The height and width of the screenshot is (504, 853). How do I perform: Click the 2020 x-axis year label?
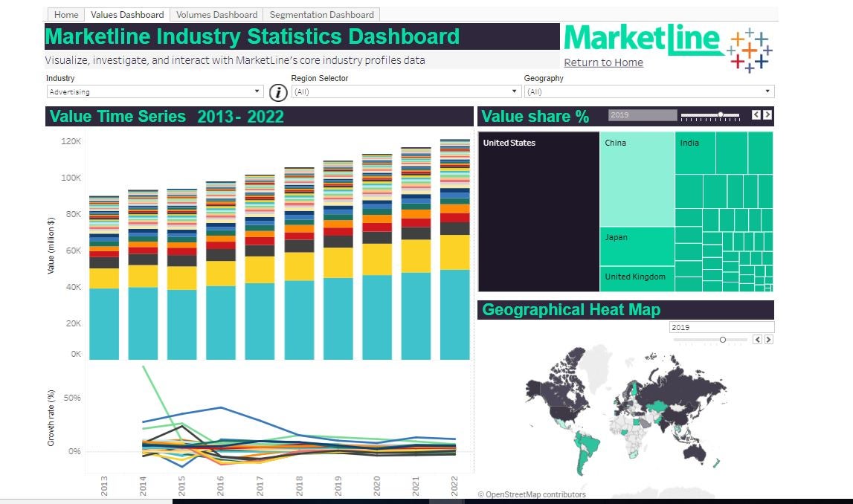coord(377,485)
